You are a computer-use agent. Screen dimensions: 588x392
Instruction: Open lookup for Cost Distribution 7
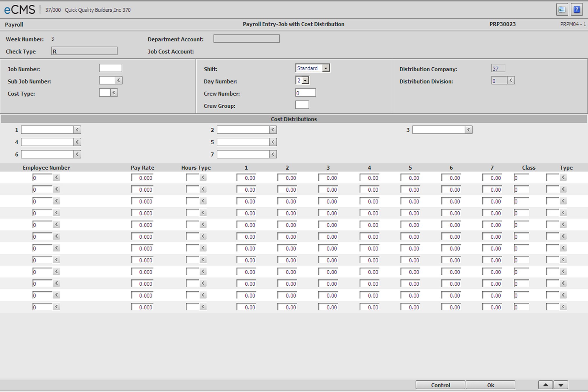point(273,154)
